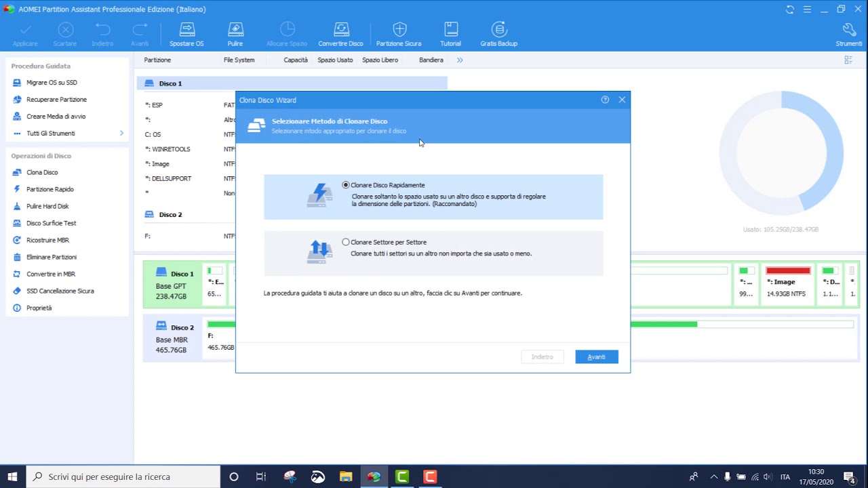Click the Strumenti icon top right
This screenshot has height=488, width=868.
[849, 34]
